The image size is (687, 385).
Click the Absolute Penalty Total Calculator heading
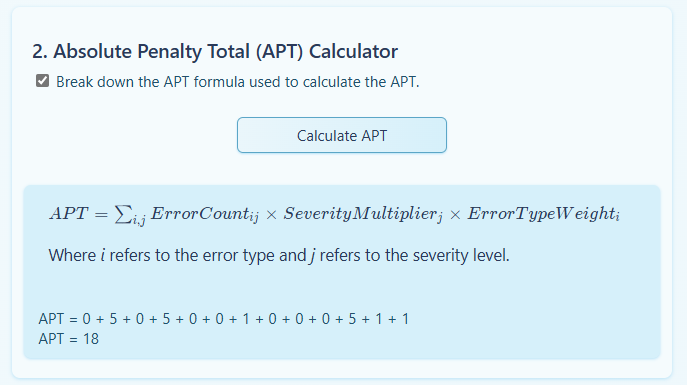[215, 51]
